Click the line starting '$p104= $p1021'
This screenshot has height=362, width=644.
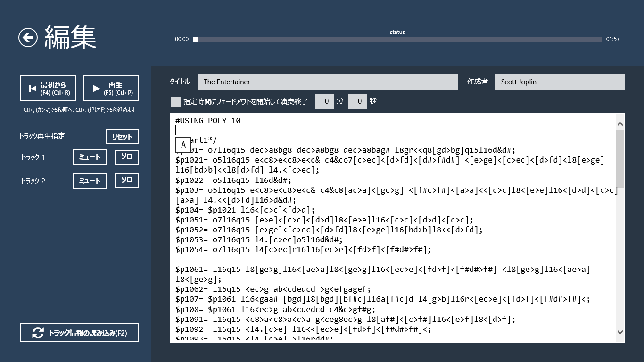(245, 210)
